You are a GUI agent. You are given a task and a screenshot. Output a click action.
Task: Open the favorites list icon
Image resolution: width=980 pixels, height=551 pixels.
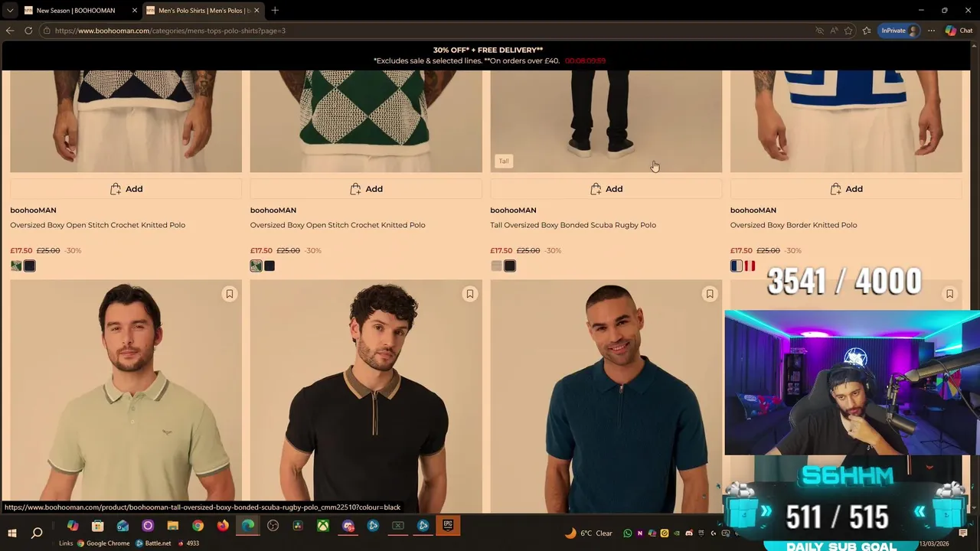pyautogui.click(x=866, y=31)
